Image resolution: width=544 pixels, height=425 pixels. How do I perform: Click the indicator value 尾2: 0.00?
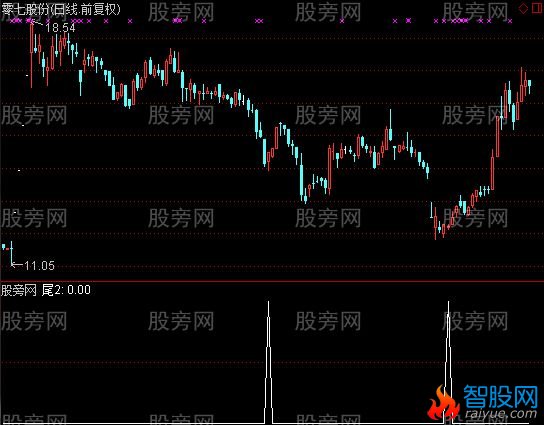coord(66,290)
